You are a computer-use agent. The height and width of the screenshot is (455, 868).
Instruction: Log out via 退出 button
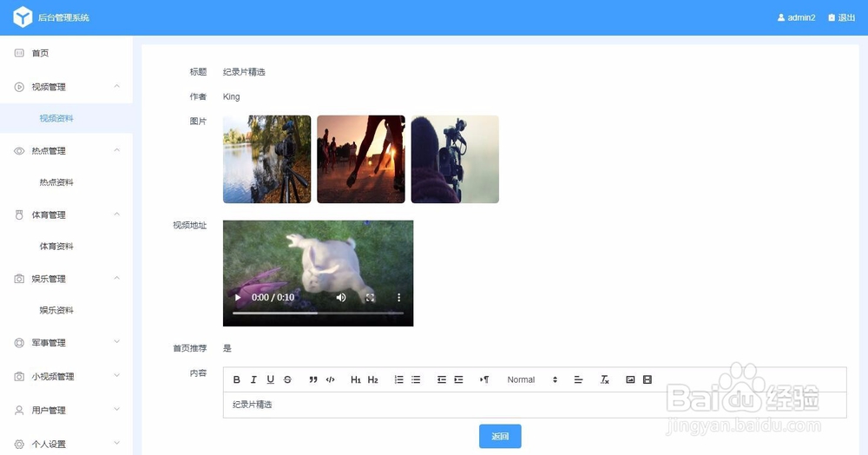pyautogui.click(x=841, y=17)
